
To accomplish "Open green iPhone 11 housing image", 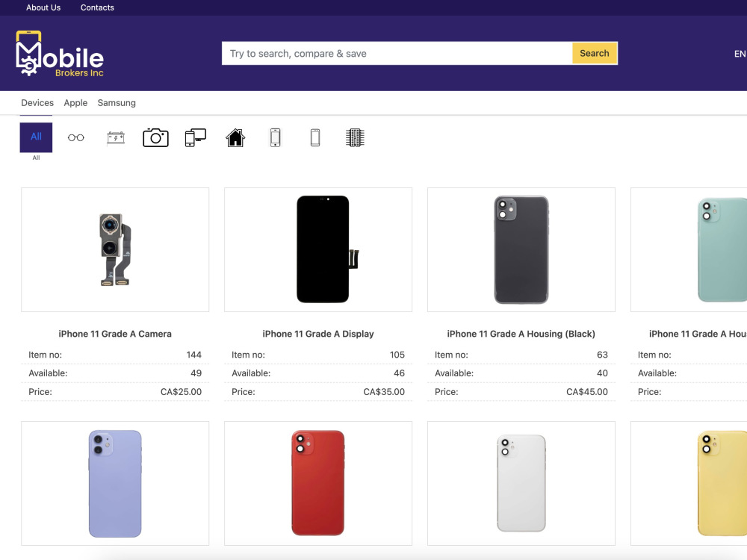I will (689, 249).
